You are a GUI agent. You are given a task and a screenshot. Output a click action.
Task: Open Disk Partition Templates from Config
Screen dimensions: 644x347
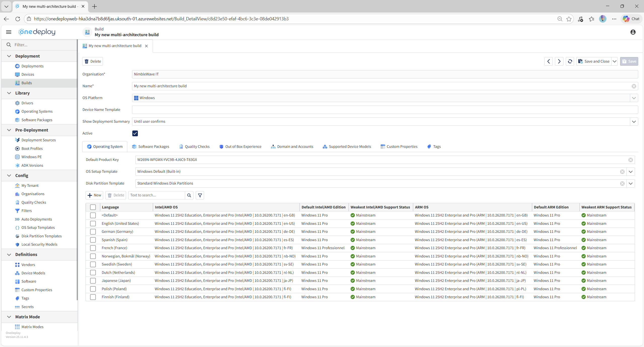coord(17,236)
